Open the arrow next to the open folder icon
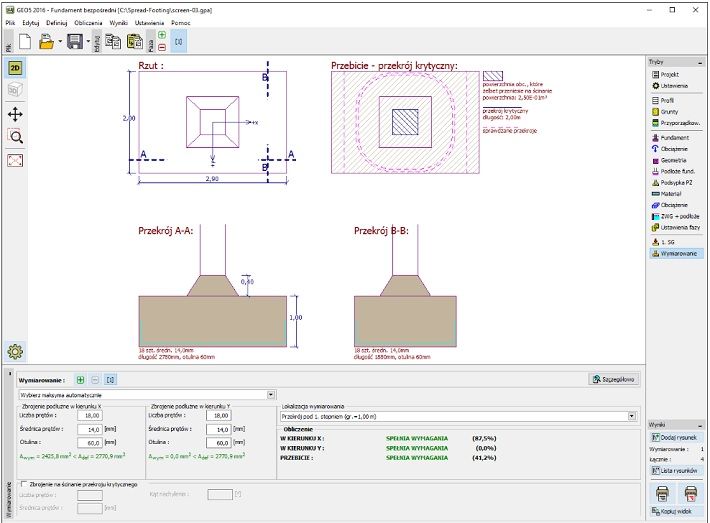 [60, 42]
